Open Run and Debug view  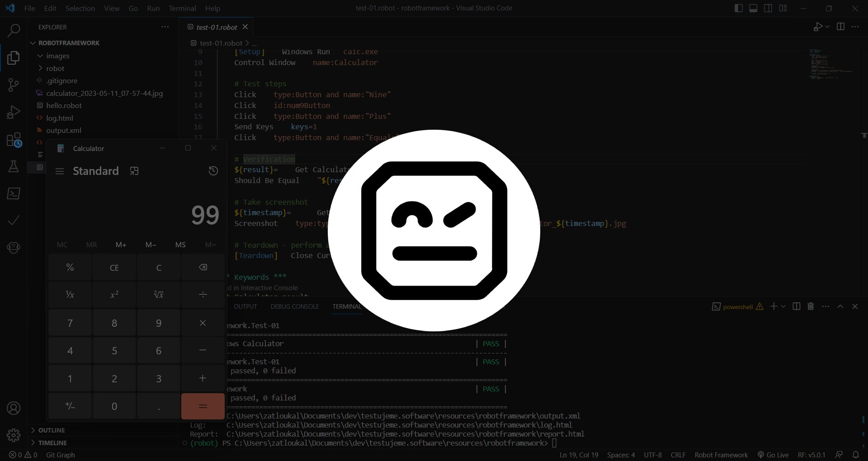point(14,112)
